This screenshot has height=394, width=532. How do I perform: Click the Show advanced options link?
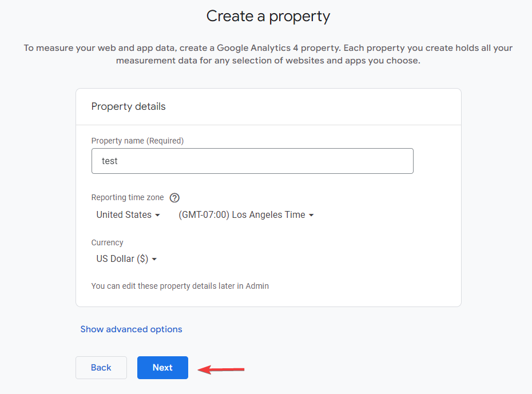click(131, 329)
